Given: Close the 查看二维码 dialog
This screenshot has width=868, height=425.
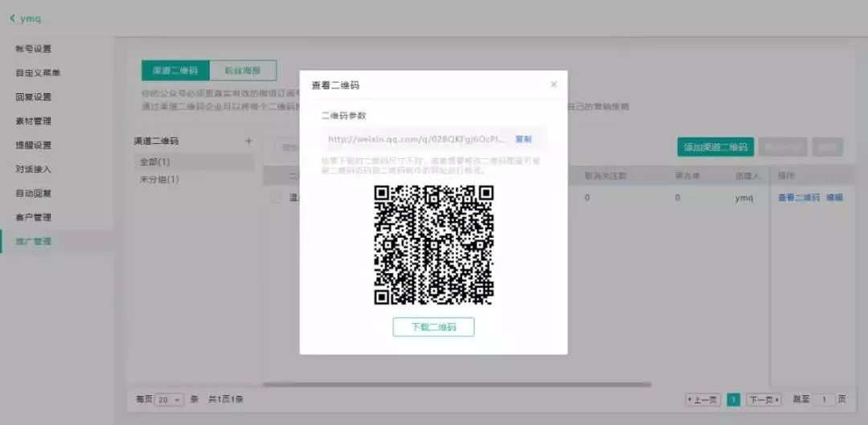Looking at the screenshot, I should pos(554,84).
